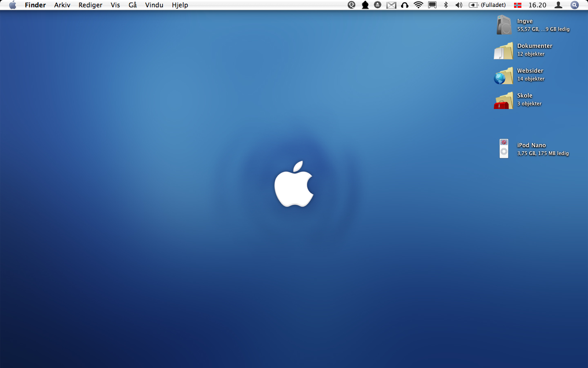
Task: Click the mail envelope status icon
Action: 391,5
